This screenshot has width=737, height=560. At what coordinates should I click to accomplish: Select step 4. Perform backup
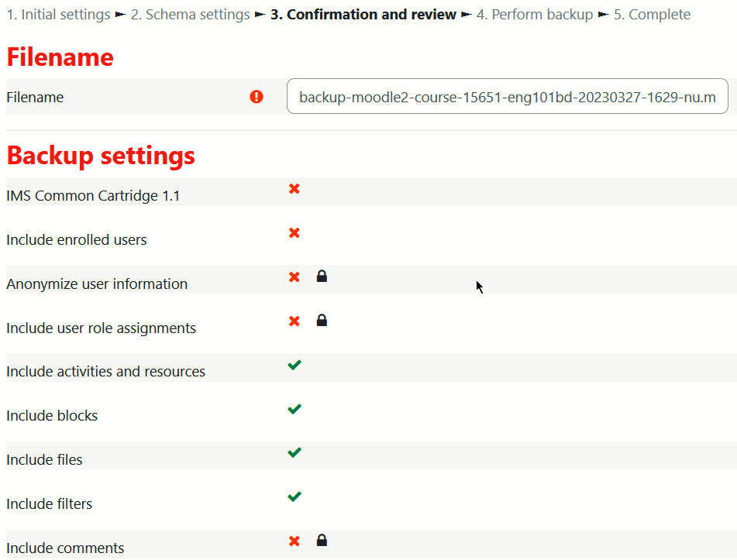click(535, 15)
